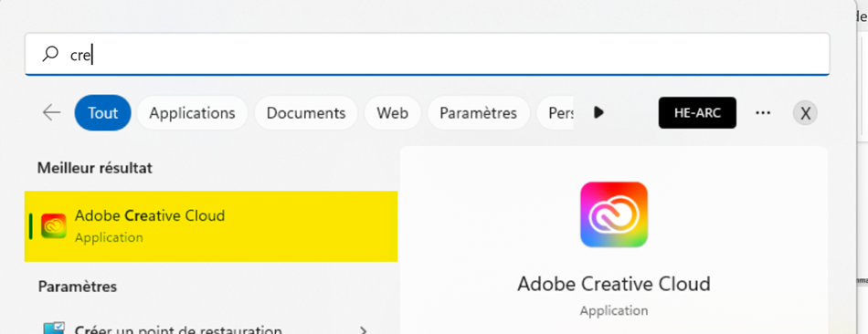This screenshot has width=868, height=334.
Task: Open the three-dot more options menu
Action: (763, 113)
